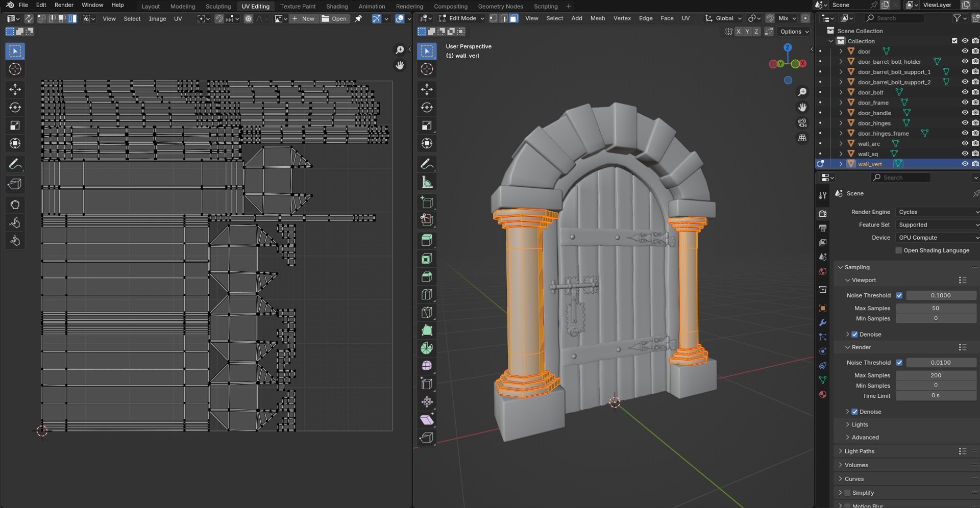
Task: Open Global transform orientation dropdown
Action: pyautogui.click(x=724, y=18)
